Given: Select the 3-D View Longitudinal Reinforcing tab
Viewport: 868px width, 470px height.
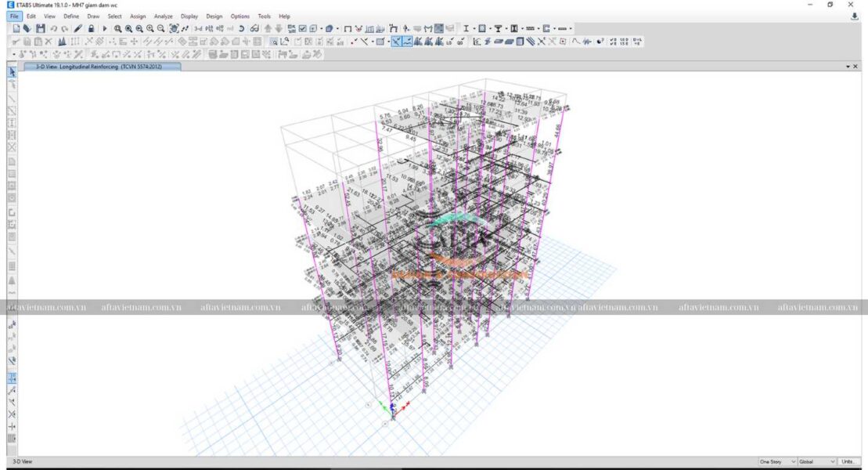Looking at the screenshot, I should [x=102, y=67].
